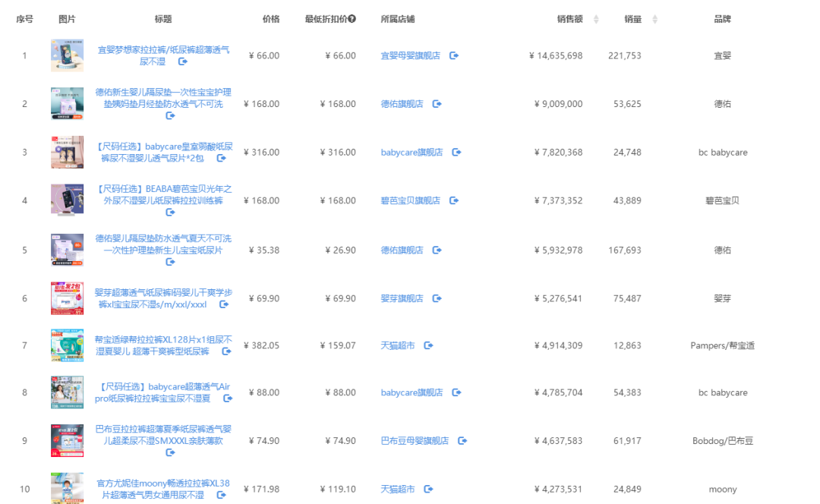Image resolution: width=820 pixels, height=504 pixels.
Task: Open 官方尤妮佳moony畅透拉拉裤 product link
Action: coord(163,489)
